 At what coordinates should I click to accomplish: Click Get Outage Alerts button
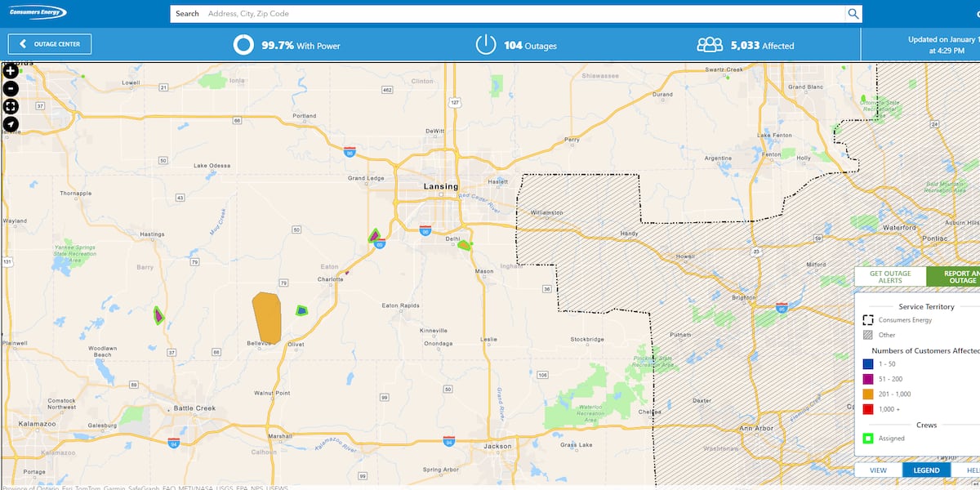pos(890,277)
